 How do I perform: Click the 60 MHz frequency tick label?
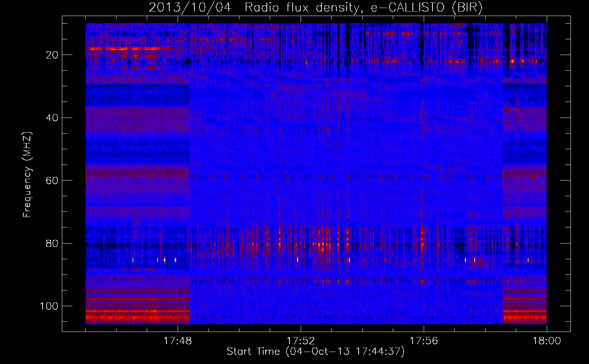pyautogui.click(x=52, y=181)
